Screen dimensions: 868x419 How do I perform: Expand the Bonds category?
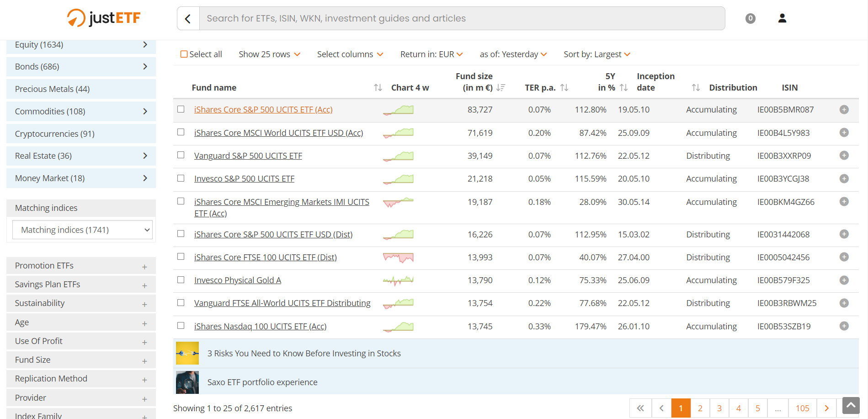point(145,66)
